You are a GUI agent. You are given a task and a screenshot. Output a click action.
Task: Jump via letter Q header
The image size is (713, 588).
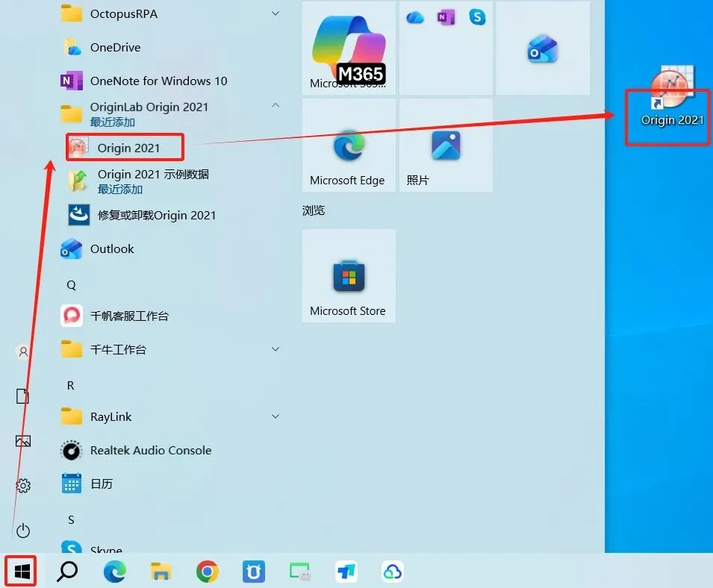[x=72, y=285]
